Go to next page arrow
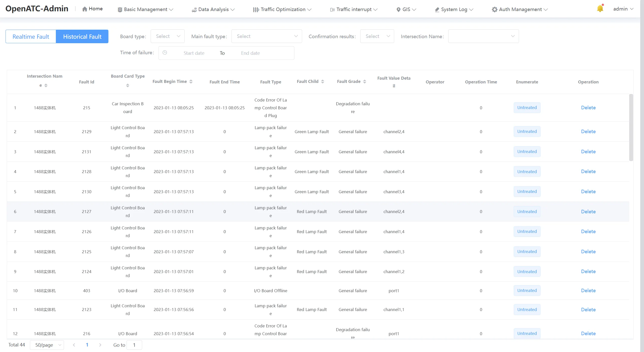644x352 pixels. (100, 345)
